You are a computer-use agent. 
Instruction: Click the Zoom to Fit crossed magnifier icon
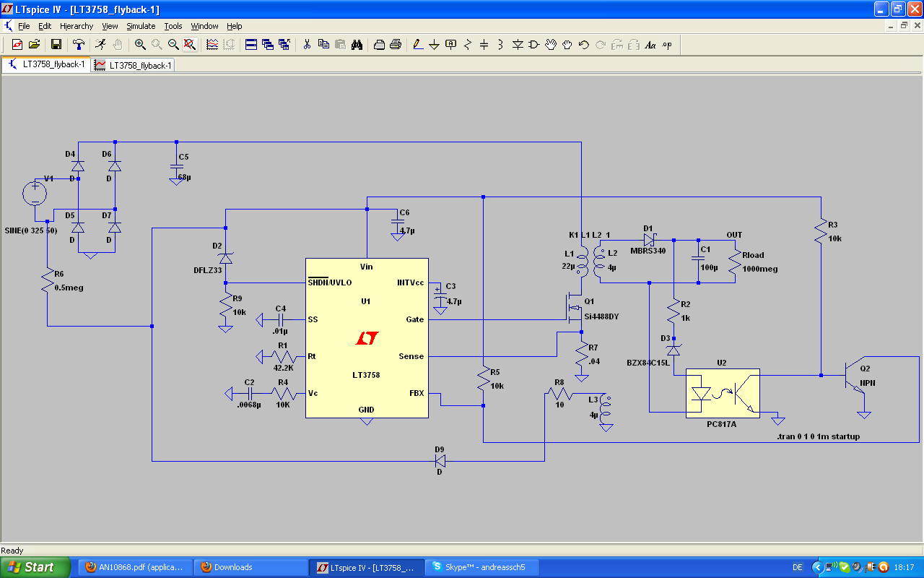pyautogui.click(x=190, y=44)
